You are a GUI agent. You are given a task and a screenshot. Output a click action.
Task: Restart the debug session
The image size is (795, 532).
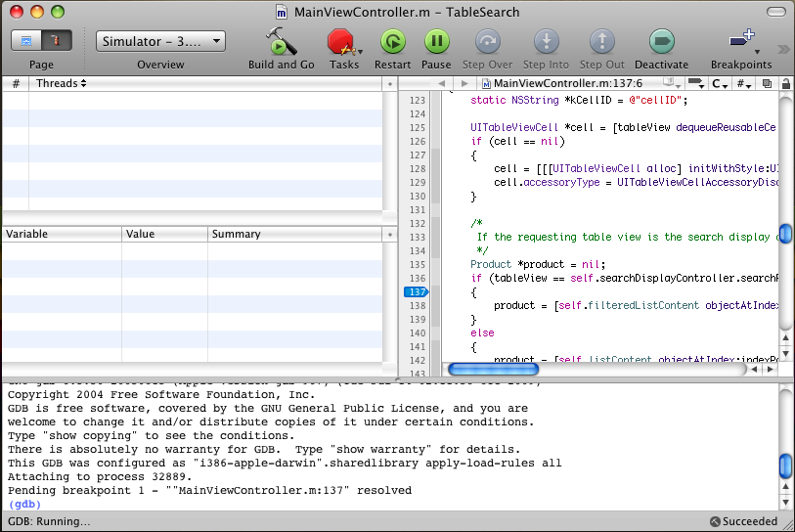click(392, 42)
